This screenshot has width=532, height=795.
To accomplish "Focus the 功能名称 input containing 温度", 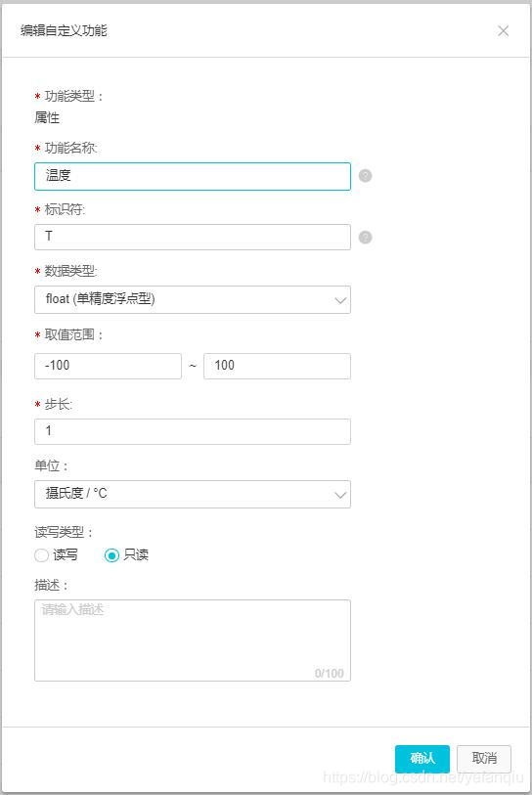I will 193,176.
